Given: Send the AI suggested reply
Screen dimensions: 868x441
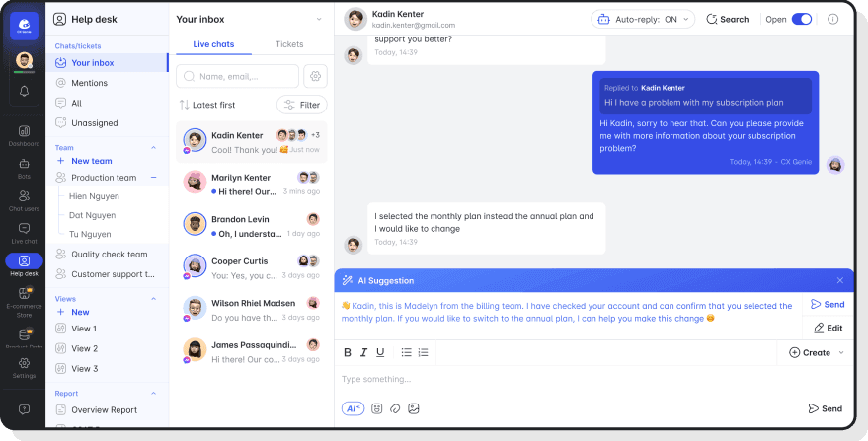Looking at the screenshot, I should (x=828, y=304).
